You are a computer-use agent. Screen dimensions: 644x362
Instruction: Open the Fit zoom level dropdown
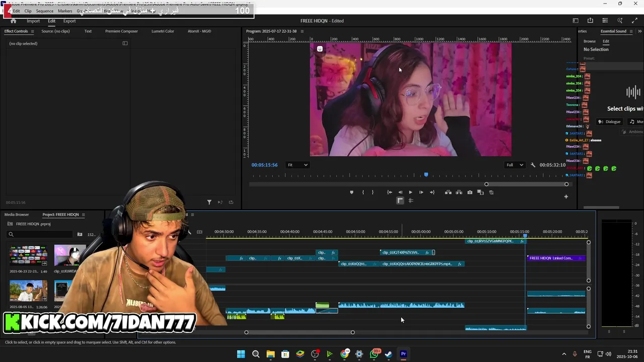tap(297, 165)
